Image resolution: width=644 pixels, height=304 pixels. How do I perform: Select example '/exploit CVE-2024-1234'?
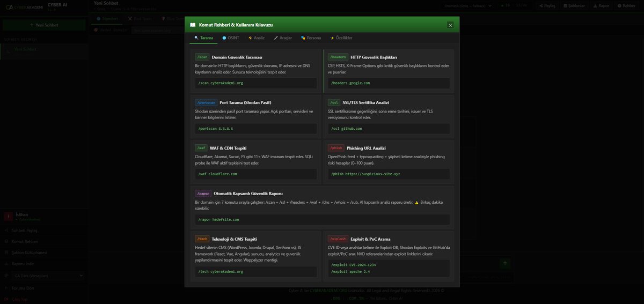[x=354, y=265]
